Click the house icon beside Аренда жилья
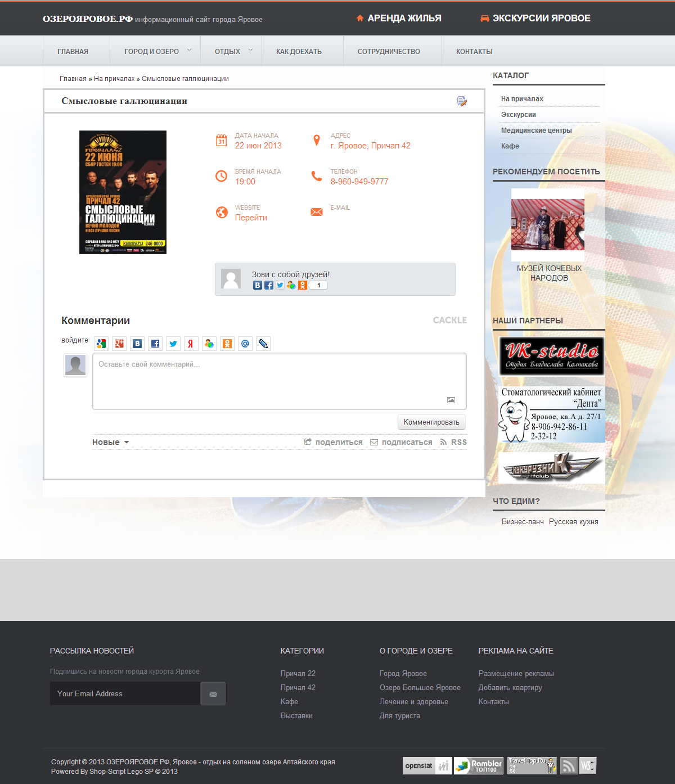Image resolution: width=675 pixels, height=784 pixels. tap(360, 18)
